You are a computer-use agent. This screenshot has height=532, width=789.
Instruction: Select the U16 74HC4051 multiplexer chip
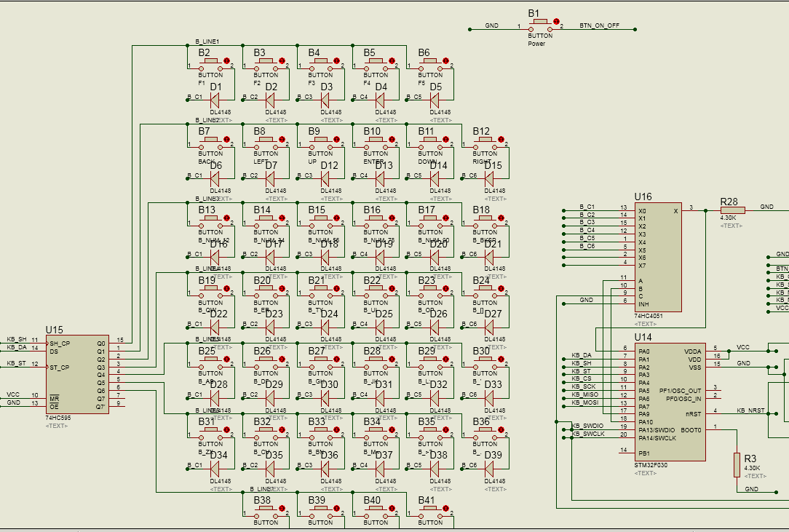coord(658,257)
